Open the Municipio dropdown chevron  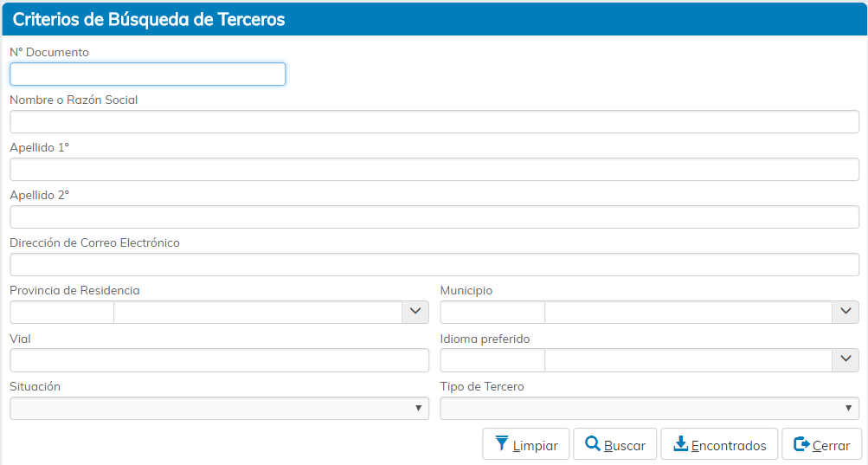pos(845,312)
